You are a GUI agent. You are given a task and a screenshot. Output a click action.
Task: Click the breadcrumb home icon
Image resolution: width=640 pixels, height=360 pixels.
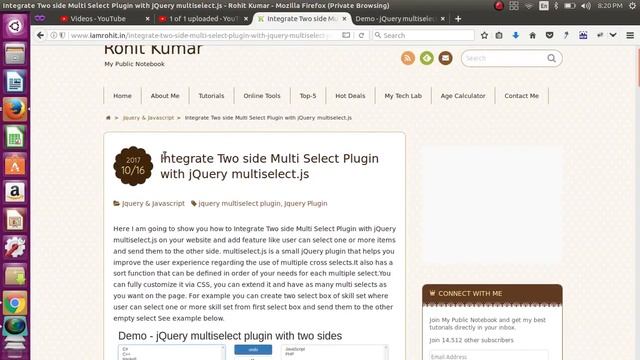tap(108, 118)
